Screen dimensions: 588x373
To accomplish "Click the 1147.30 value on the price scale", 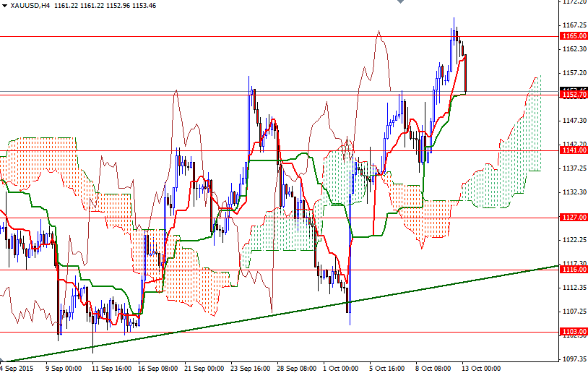I will pyautogui.click(x=574, y=121).
